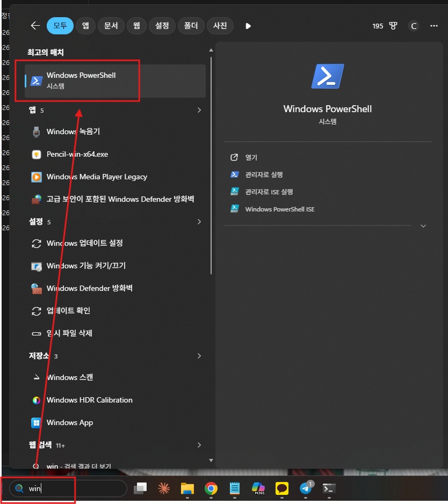
Task: Switch to the 웹 filter tab
Action: (136, 26)
